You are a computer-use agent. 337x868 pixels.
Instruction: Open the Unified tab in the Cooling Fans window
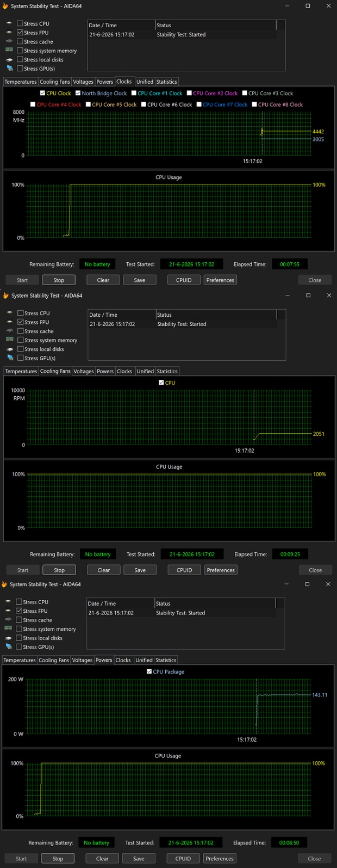[x=145, y=371]
